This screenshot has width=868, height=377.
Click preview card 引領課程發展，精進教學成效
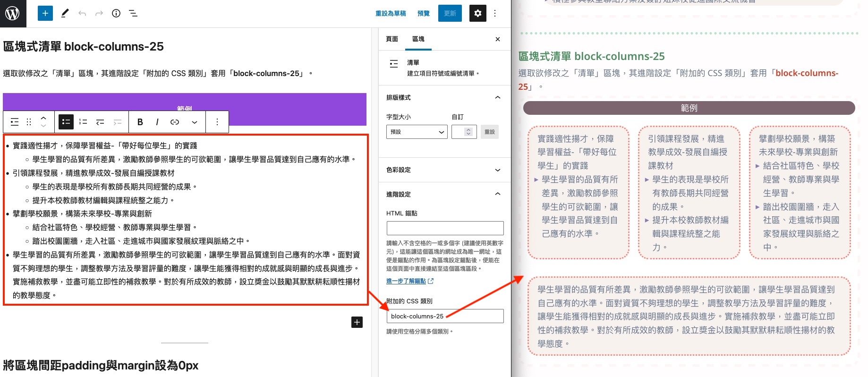click(x=689, y=192)
